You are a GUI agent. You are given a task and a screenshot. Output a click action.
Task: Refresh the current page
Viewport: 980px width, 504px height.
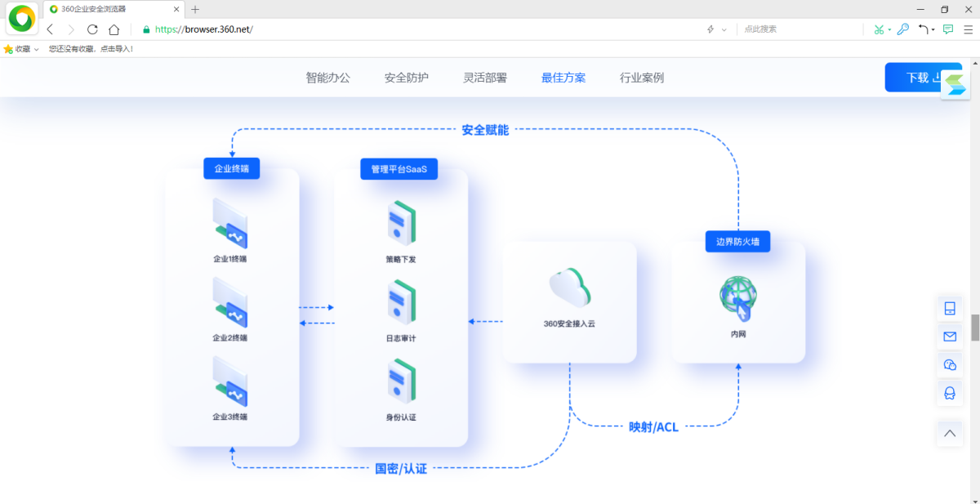tap(91, 29)
